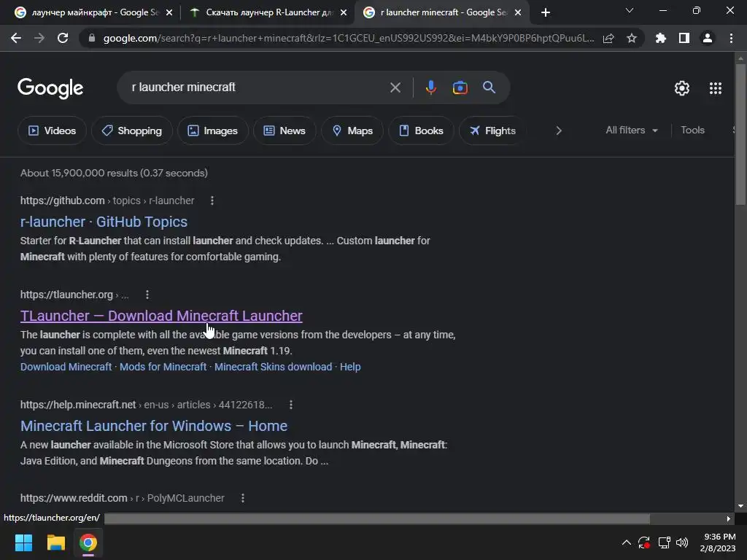The width and height of the screenshot is (747, 560).
Task: Click the address bar URL
Action: pyautogui.click(x=348, y=38)
